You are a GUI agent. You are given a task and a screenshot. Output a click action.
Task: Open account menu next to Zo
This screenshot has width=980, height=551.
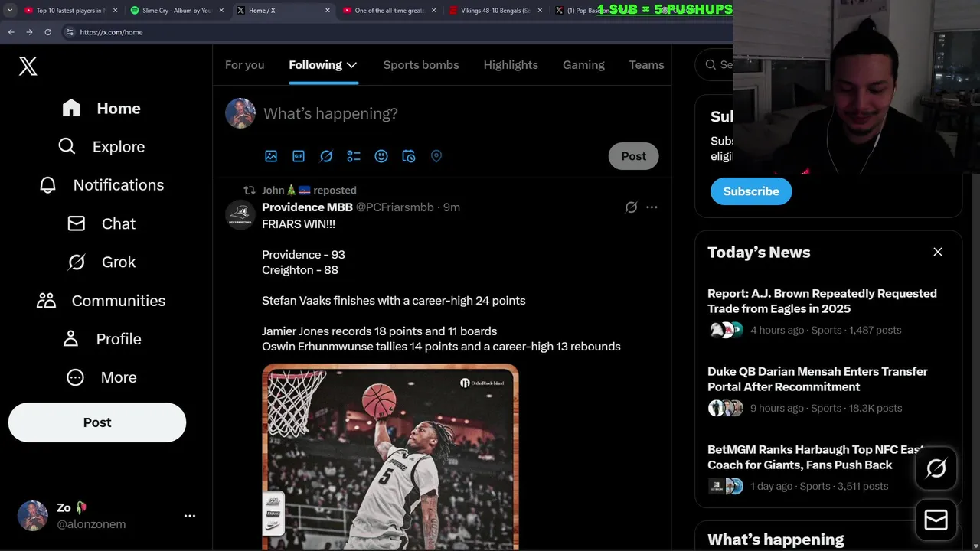point(190,516)
